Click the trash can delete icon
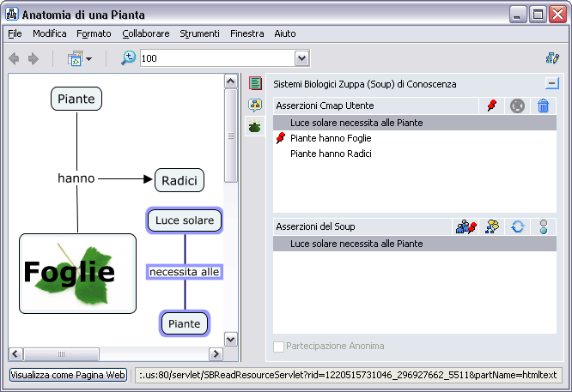Viewport: 572px width, 392px height. tap(543, 106)
